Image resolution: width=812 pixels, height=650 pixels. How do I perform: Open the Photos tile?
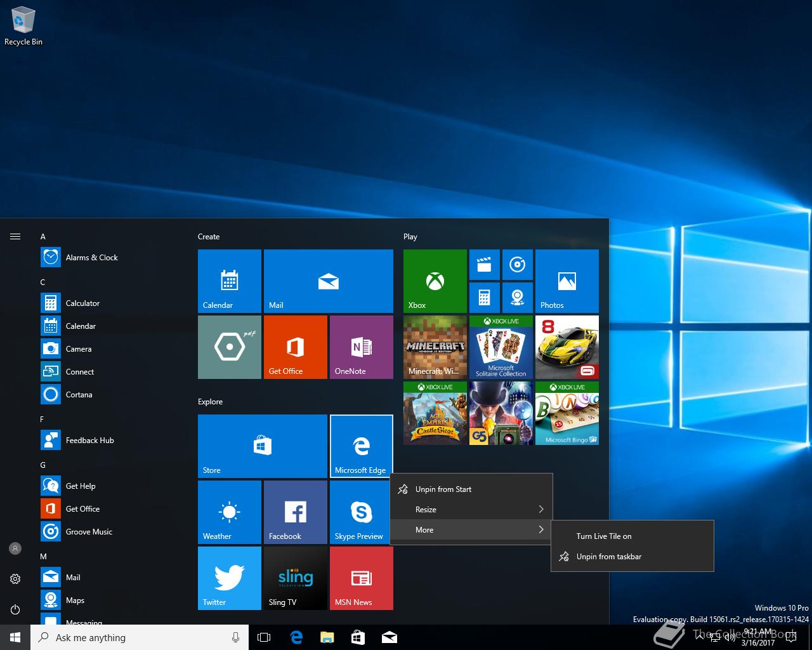[x=566, y=281]
